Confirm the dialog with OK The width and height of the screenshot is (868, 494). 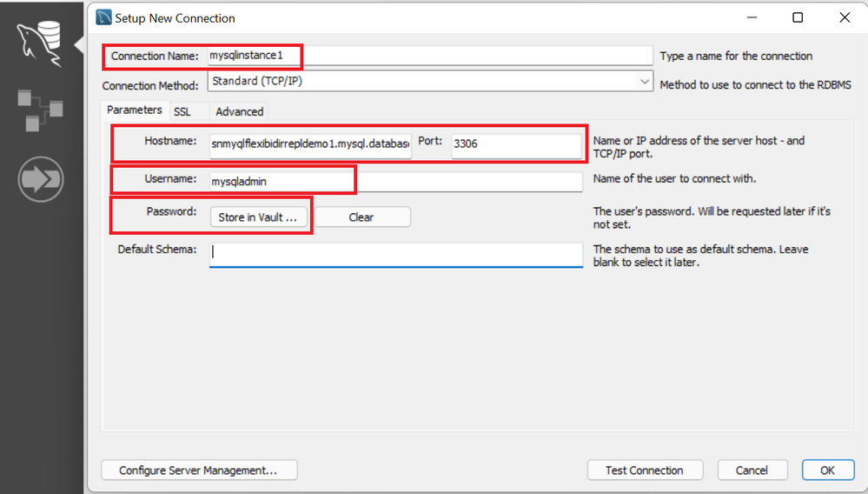coord(827,471)
